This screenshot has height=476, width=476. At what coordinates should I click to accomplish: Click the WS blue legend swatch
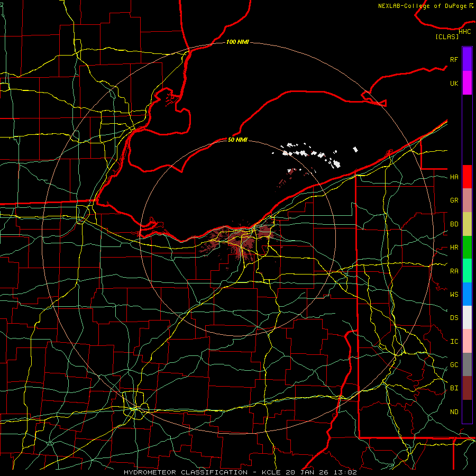click(x=467, y=294)
